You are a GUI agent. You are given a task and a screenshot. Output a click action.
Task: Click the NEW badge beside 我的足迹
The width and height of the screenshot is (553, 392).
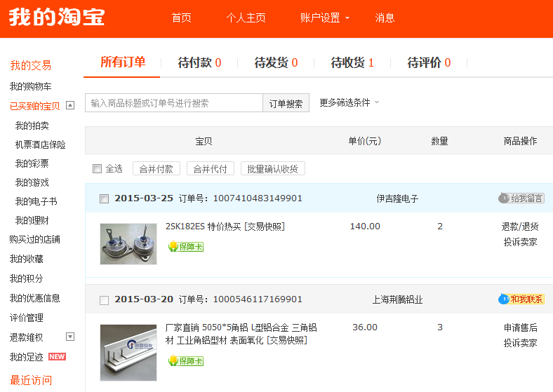click(x=57, y=357)
